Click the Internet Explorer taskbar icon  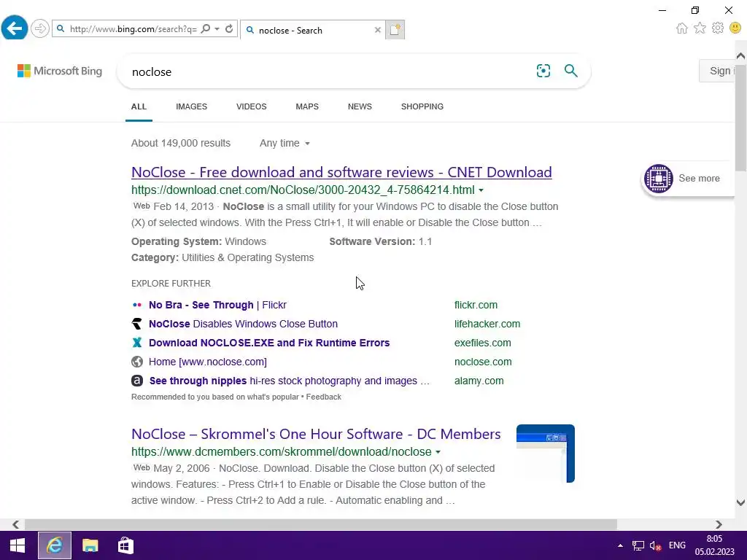coord(55,545)
